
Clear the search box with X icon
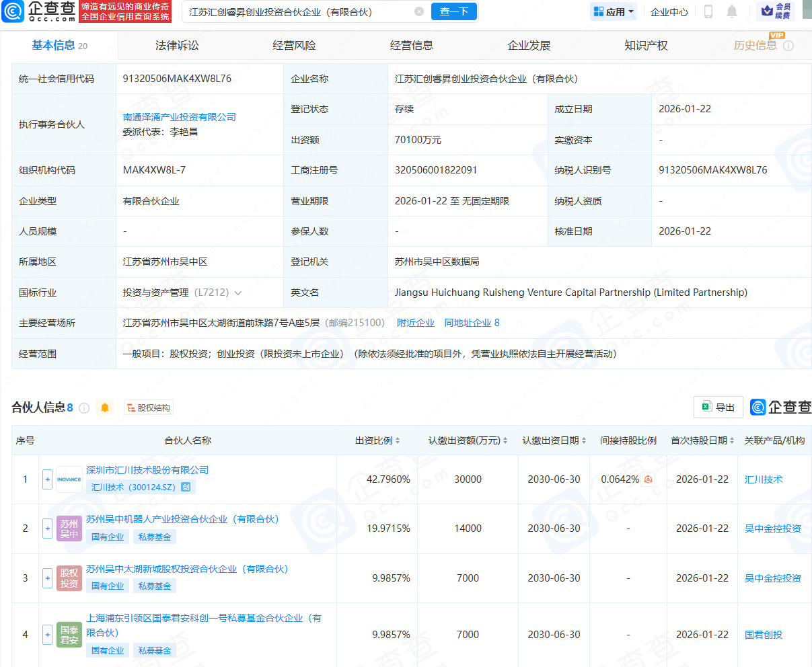(x=419, y=11)
